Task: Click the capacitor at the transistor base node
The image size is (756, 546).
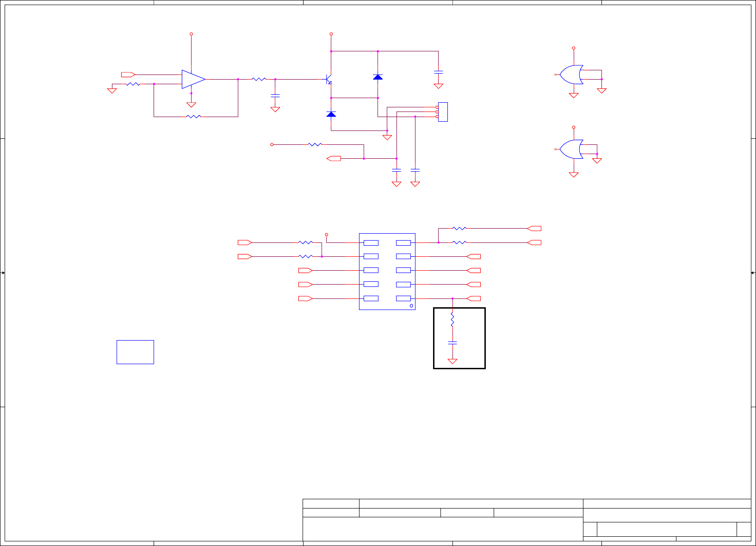Action: [x=275, y=95]
